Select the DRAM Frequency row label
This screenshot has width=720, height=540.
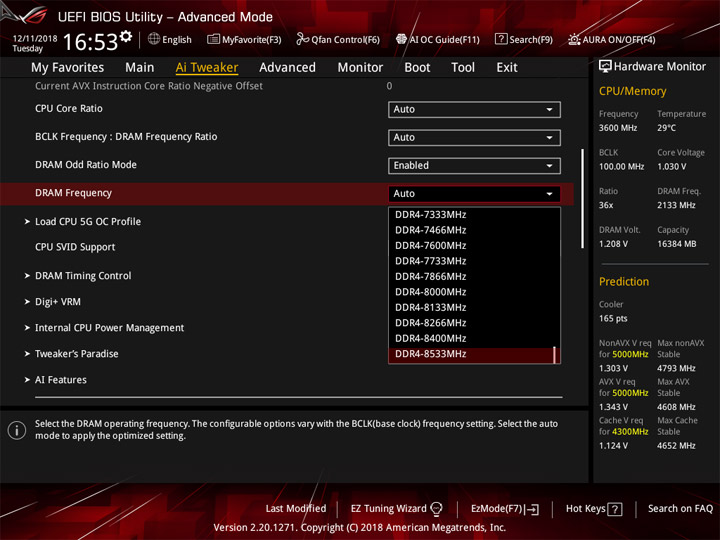(73, 193)
